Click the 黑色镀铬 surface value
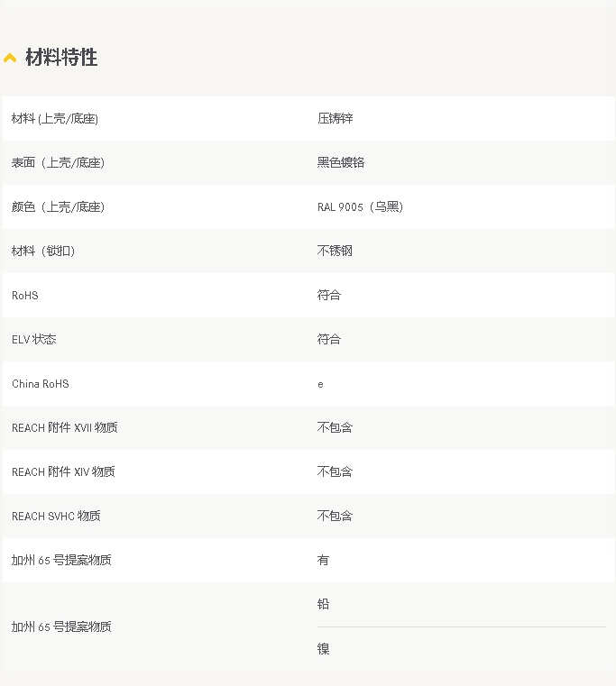 click(340, 163)
